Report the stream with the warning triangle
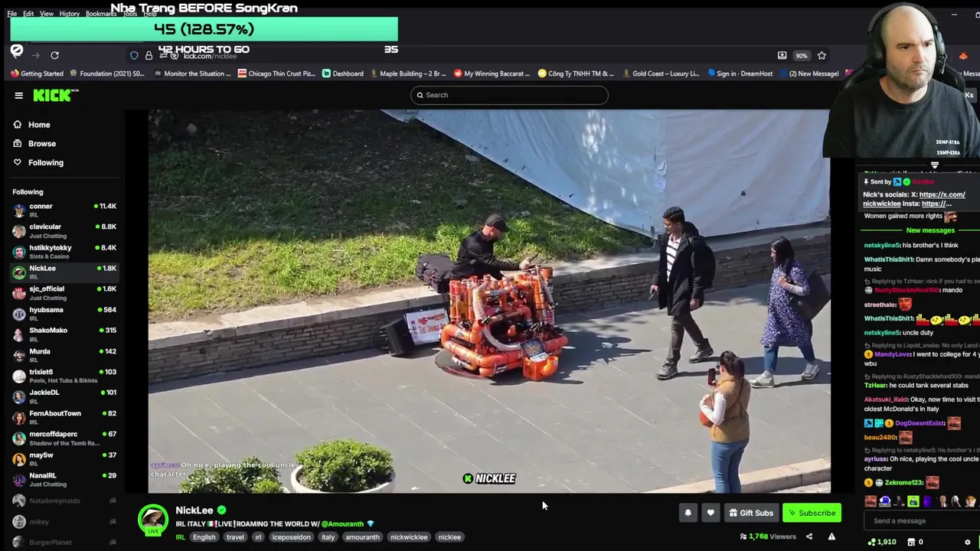The width and height of the screenshot is (980, 551). [x=831, y=536]
